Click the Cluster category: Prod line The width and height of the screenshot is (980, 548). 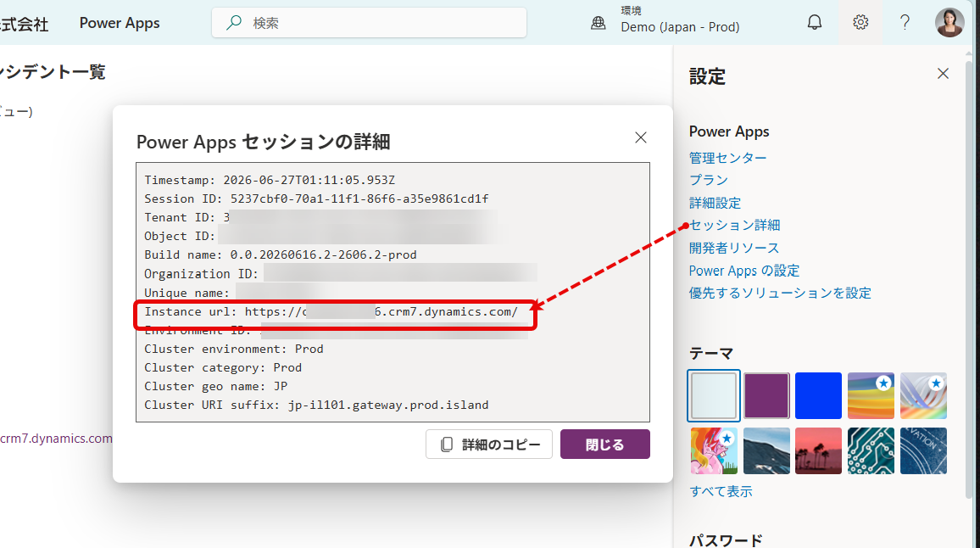click(223, 368)
